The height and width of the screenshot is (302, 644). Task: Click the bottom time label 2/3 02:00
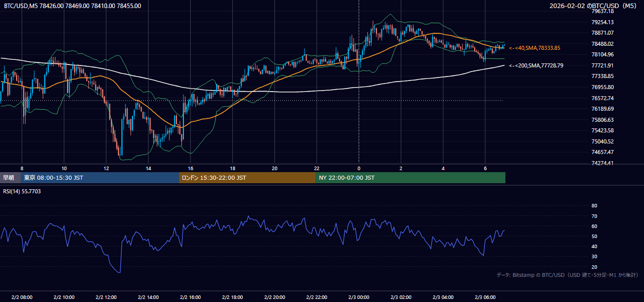coord(401,297)
